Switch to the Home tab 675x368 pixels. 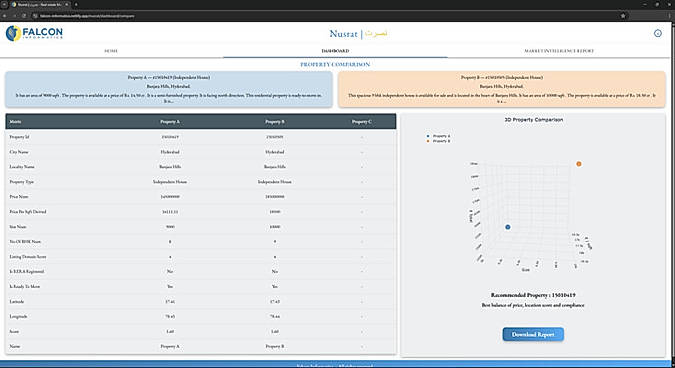[111, 51]
